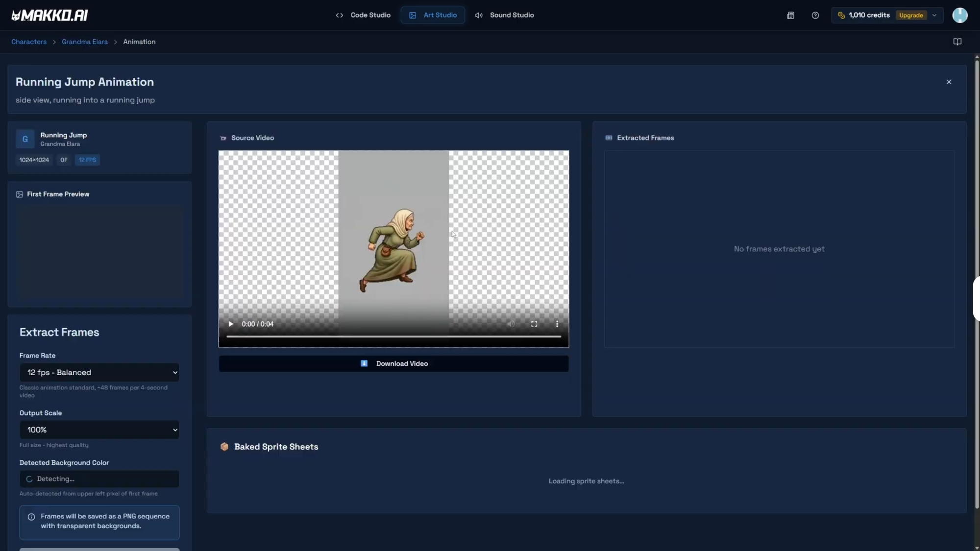This screenshot has width=980, height=551.
Task: Expand the credits account dropdown chevron
Action: pos(934,15)
